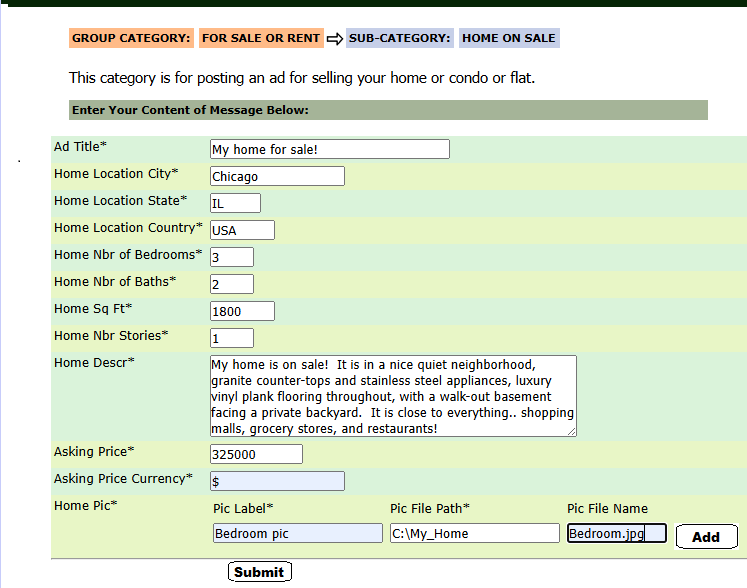Click the arrow icon before SUB-CATEGORY
This screenshot has width=747, height=588.
coord(335,39)
